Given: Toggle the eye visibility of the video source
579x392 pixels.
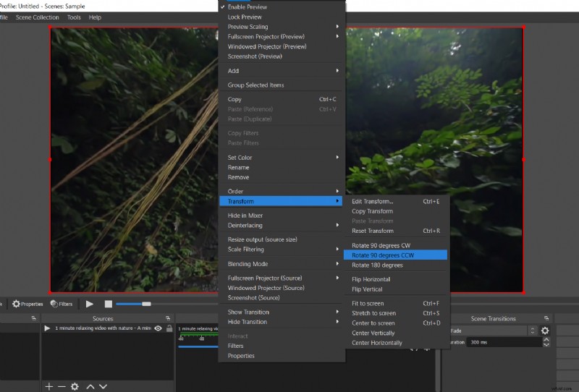Looking at the screenshot, I should [158, 328].
